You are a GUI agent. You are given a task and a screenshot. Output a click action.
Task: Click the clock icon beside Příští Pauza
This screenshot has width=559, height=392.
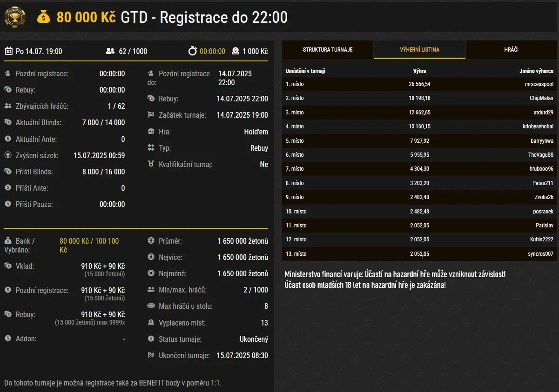click(8, 204)
